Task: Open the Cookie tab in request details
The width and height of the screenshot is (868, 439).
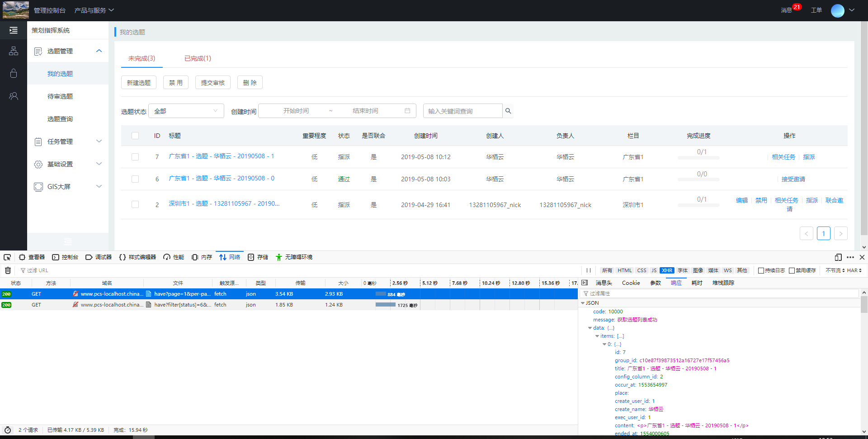Action: 631,283
